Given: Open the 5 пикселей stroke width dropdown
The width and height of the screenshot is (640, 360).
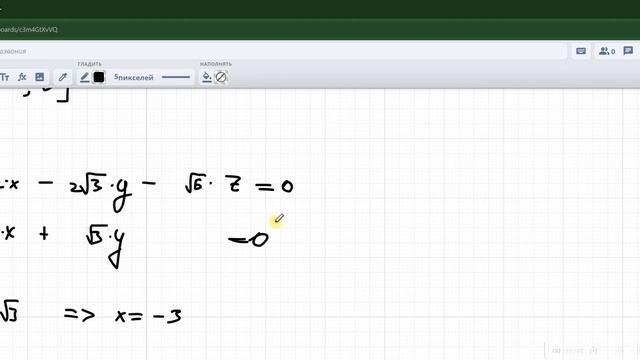Looking at the screenshot, I should tap(134, 77).
